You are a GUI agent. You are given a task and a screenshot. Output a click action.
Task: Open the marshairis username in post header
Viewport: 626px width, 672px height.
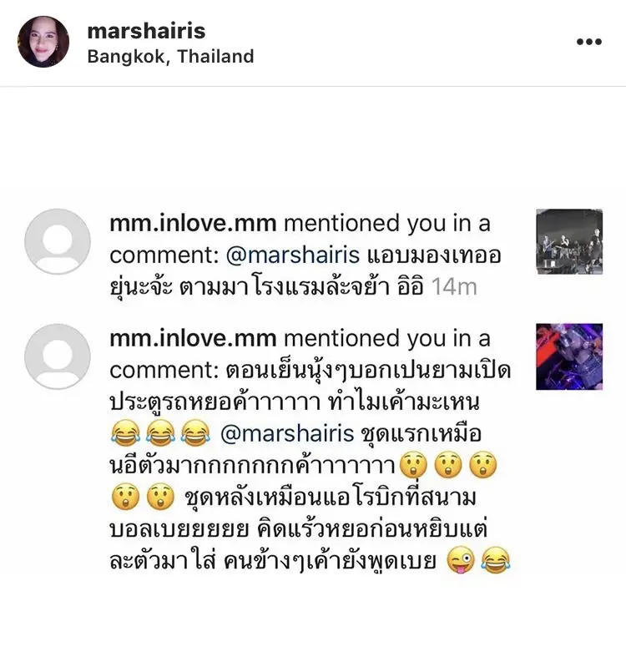tap(146, 31)
